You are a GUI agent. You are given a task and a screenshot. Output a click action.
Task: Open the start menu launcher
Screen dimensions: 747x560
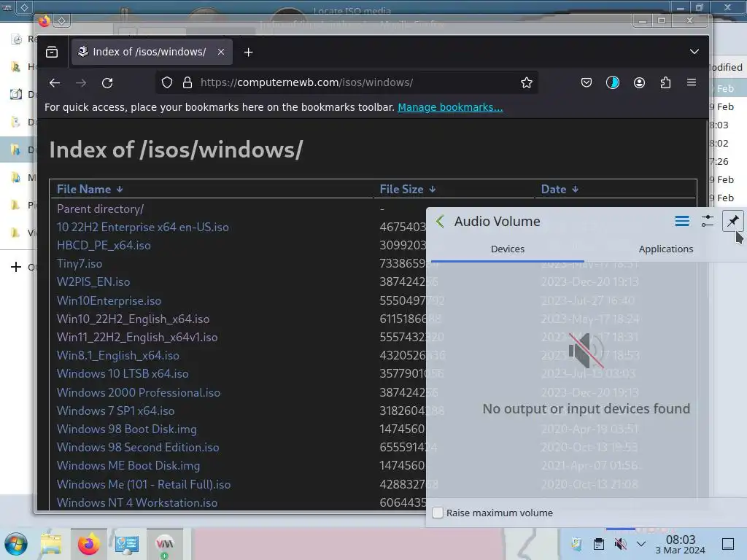click(16, 544)
